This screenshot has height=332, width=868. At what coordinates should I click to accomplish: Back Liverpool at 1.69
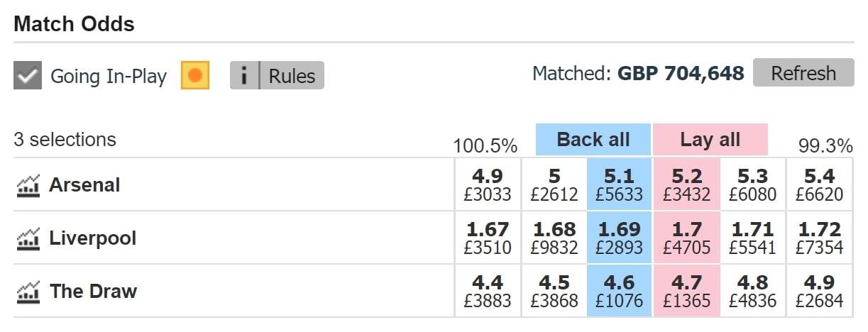tap(619, 238)
